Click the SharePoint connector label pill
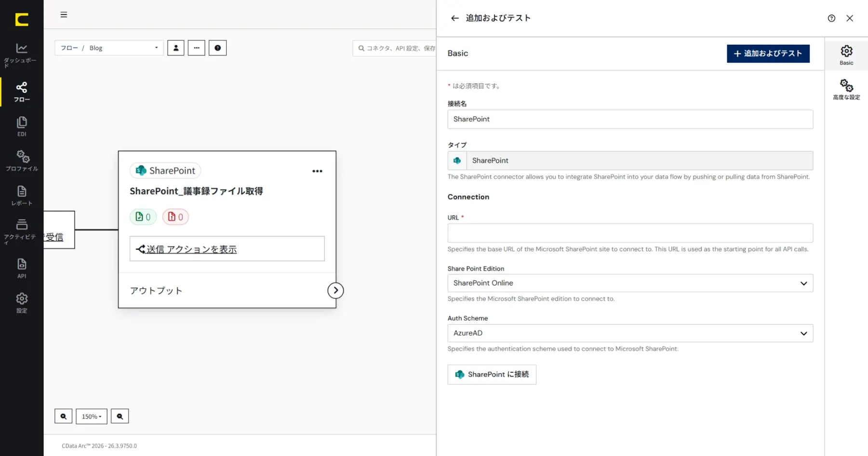 click(165, 170)
